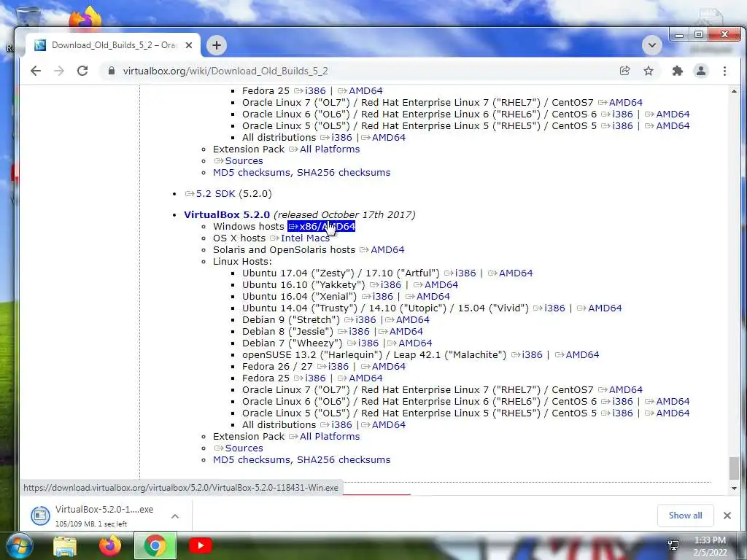Image resolution: width=747 pixels, height=560 pixels.
Task: Click lower Oracle Linux 6 i386 link
Action: [x=617, y=402]
